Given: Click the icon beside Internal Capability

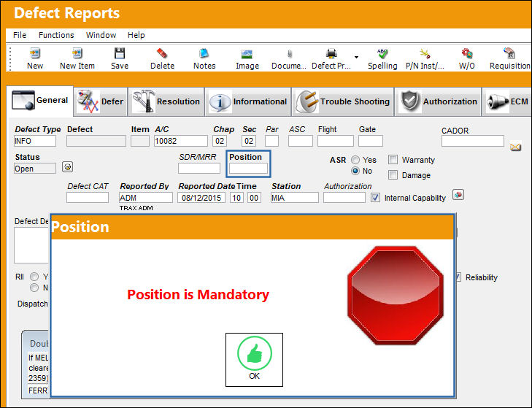Looking at the screenshot, I should click(458, 195).
